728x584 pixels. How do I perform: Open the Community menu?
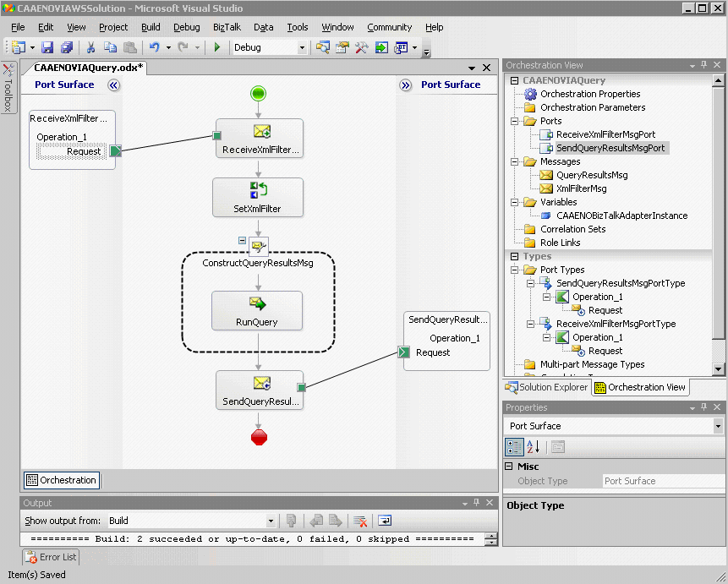pos(390,27)
